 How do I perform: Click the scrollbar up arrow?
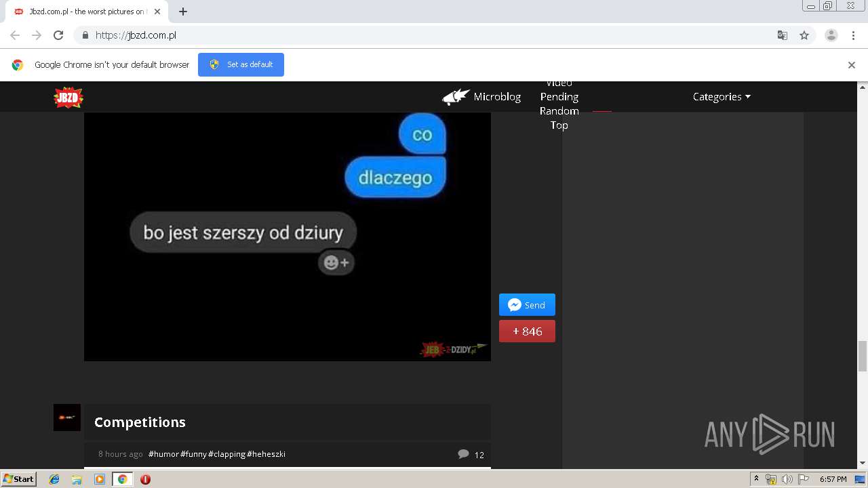(x=863, y=87)
